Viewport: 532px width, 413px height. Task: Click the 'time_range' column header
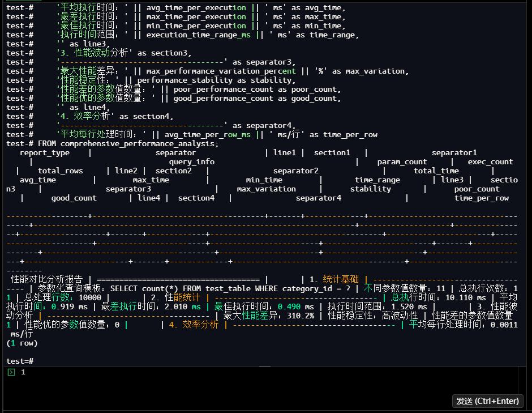tap(377, 180)
